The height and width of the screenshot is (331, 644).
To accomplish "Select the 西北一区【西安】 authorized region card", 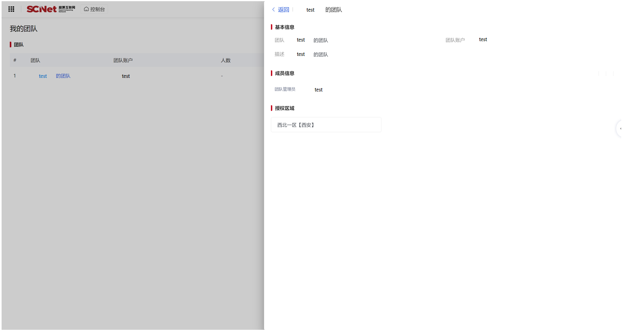I will pyautogui.click(x=326, y=125).
